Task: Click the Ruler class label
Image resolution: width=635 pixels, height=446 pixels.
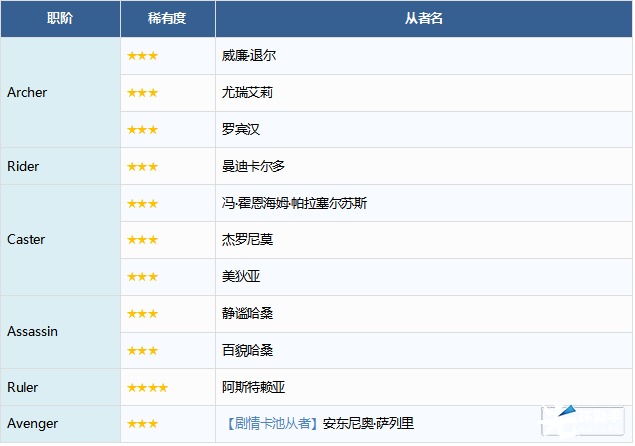Action: 23,387
